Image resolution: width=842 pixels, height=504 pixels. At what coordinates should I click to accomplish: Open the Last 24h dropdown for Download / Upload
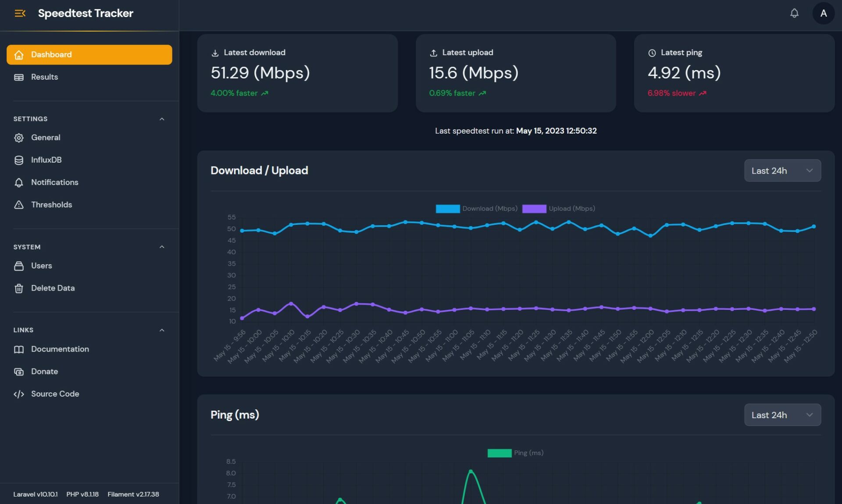point(782,170)
